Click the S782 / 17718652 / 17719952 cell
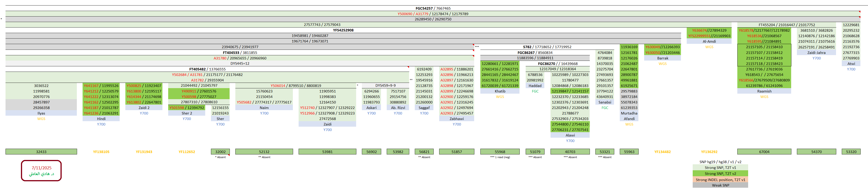868x190 pixels. 547,47
